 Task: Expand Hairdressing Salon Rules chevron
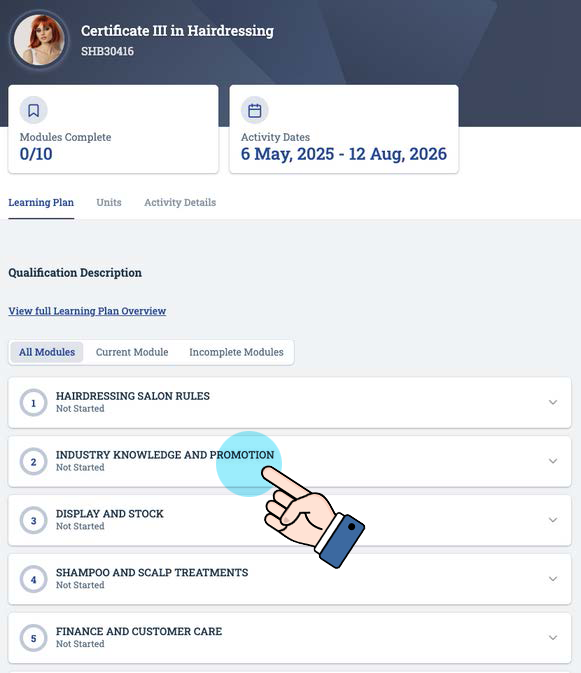pyautogui.click(x=553, y=402)
